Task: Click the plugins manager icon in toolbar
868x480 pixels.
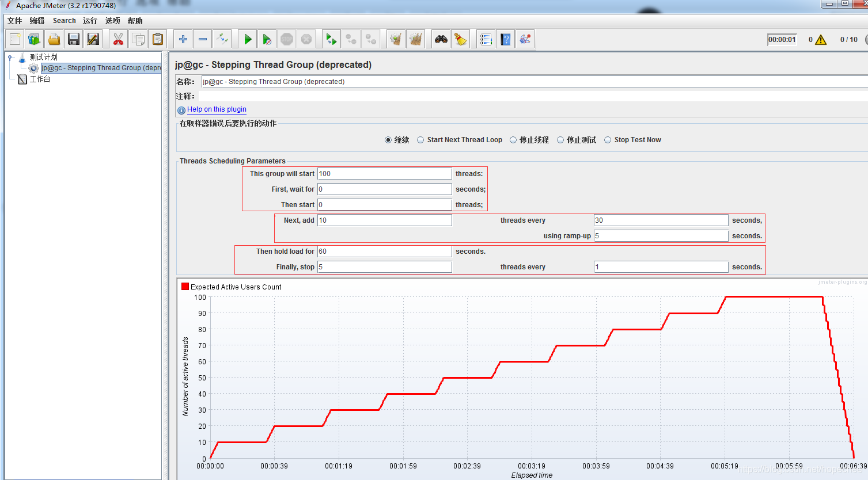Action: 525,39
